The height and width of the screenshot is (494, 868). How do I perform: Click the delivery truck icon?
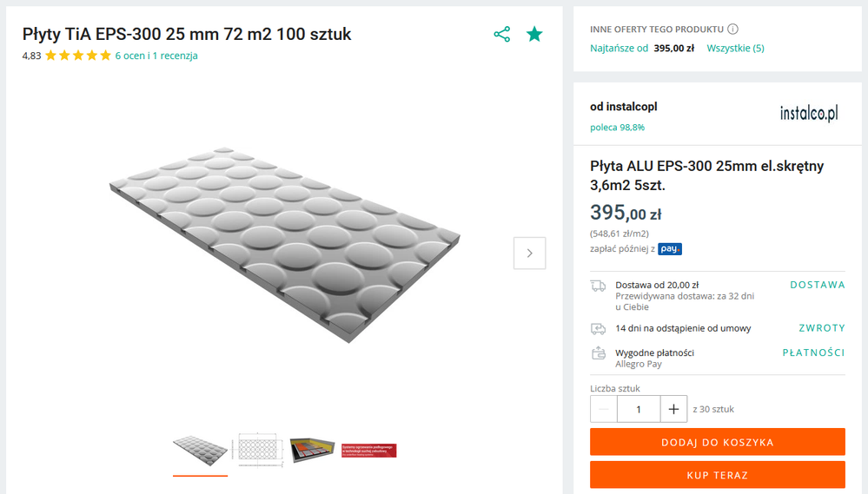(x=598, y=286)
